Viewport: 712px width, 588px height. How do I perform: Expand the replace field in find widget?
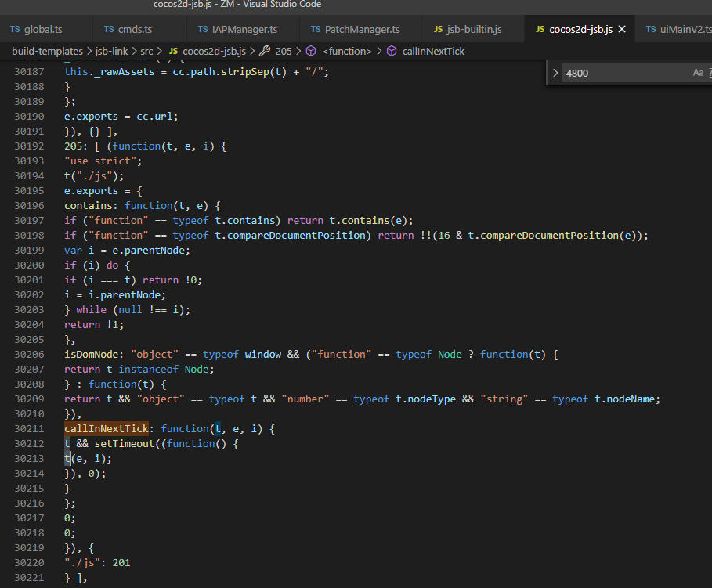[x=555, y=73]
